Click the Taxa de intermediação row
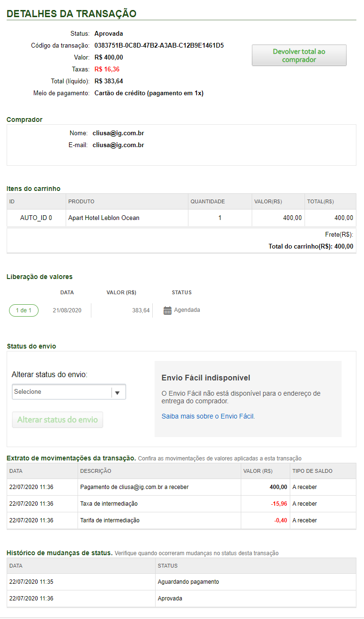The image size is (364, 619). (109, 504)
